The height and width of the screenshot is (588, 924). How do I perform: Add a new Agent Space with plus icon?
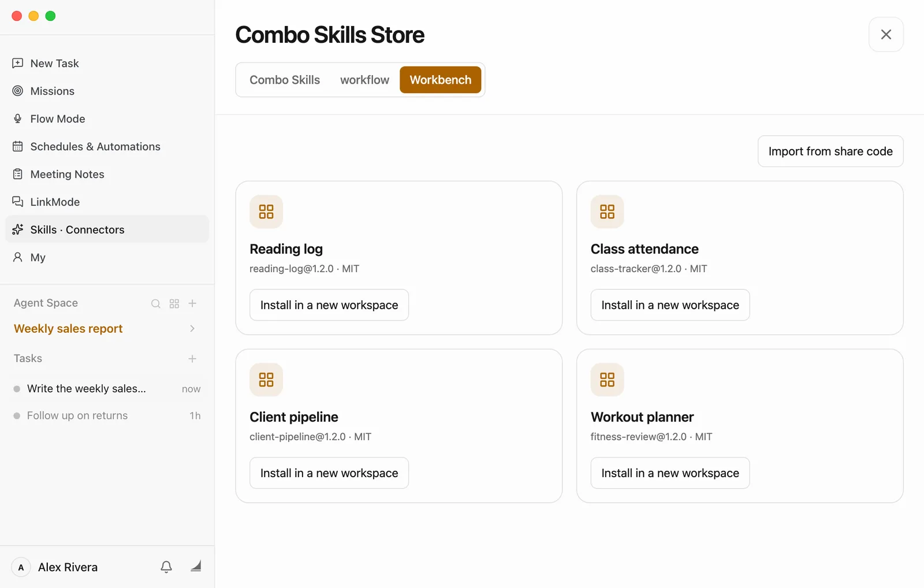point(193,303)
